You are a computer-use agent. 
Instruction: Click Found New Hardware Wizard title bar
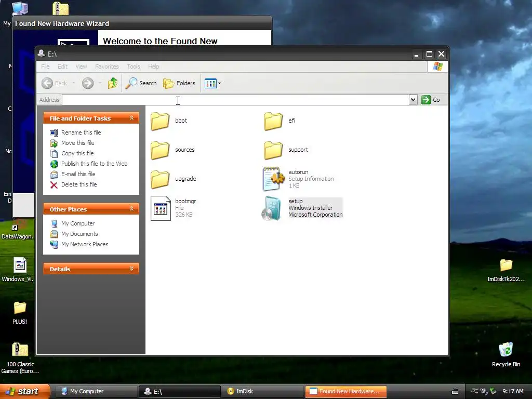coord(142,23)
